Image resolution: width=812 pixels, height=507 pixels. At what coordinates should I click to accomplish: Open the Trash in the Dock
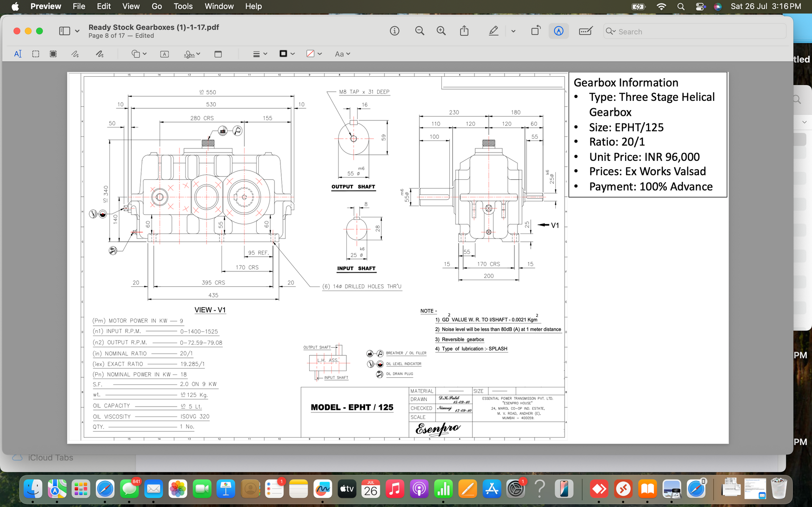click(x=779, y=489)
